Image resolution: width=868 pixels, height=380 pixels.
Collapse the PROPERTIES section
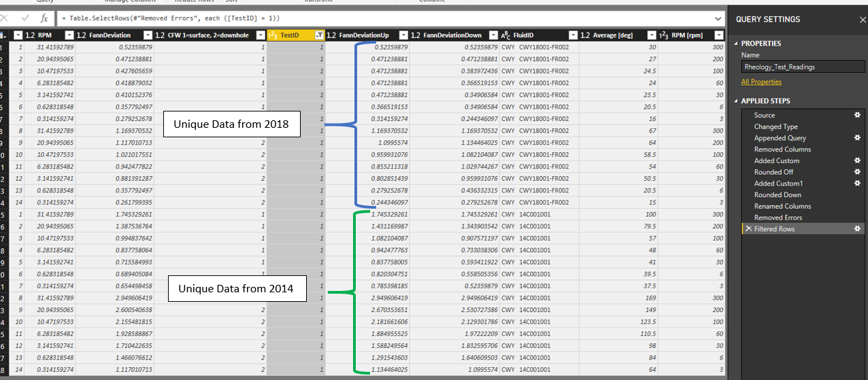(737, 43)
